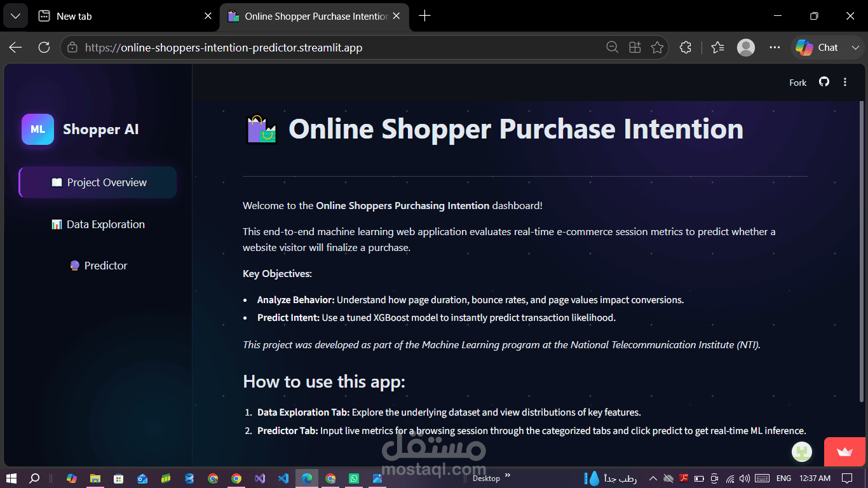Viewport: 868px width, 488px height.
Task: Expand the Copilot Chat dropdown arrow
Action: pos(855,48)
